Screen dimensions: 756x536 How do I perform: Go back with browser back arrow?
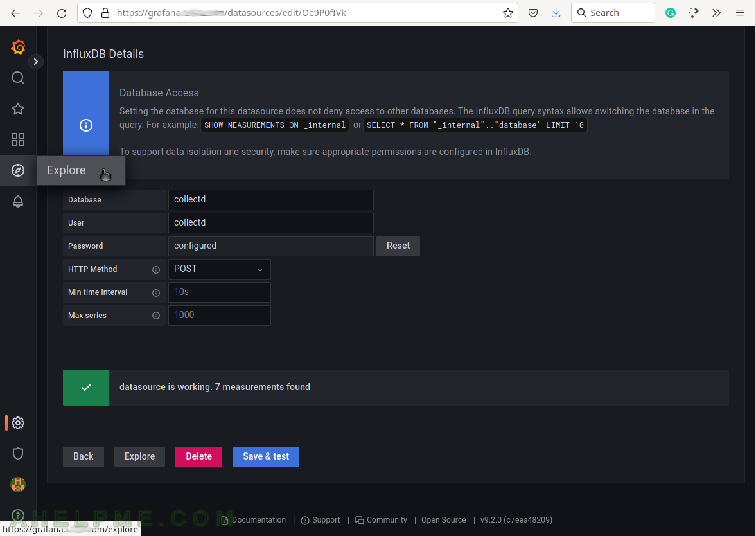pyautogui.click(x=15, y=13)
